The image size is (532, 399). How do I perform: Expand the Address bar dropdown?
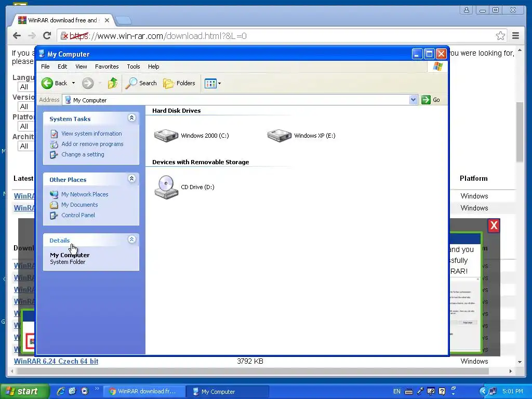[x=413, y=100]
